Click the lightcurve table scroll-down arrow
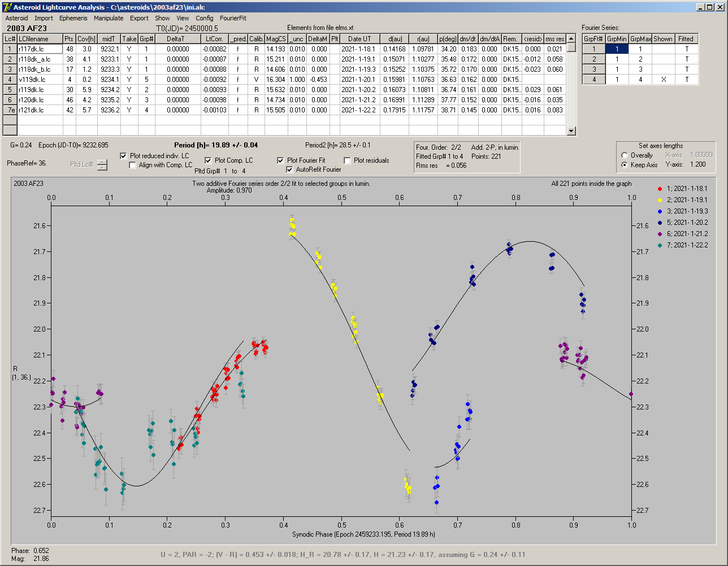 pos(571,131)
